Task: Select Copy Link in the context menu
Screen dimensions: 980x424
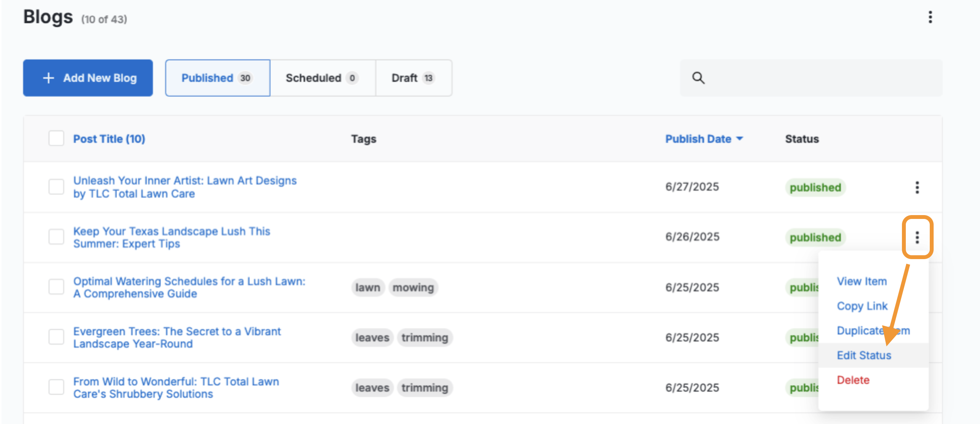Action: click(862, 306)
